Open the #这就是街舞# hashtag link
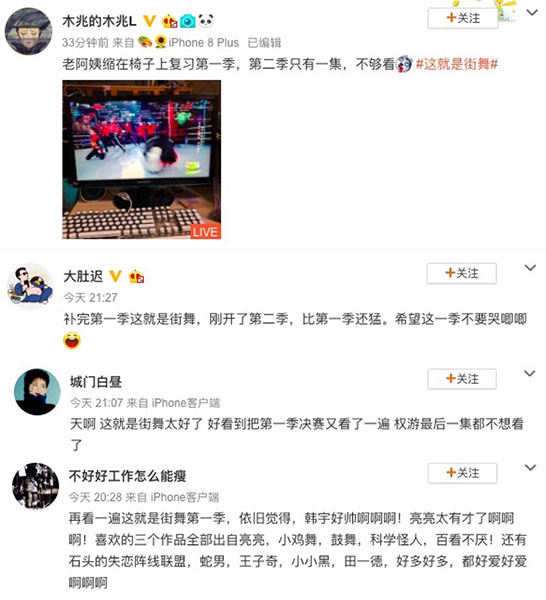The height and width of the screenshot is (600, 546). click(457, 64)
